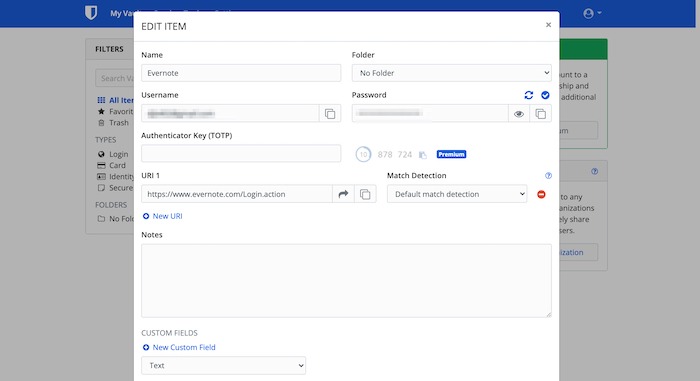
Task: Check if the password has been exposed
Action: tap(545, 95)
